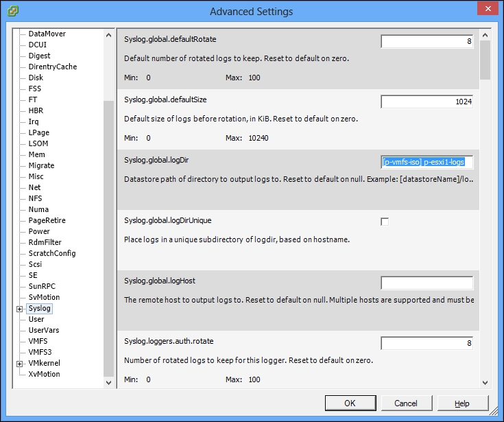Select User in the tree
The width and height of the screenshot is (504, 422).
(x=36, y=319)
